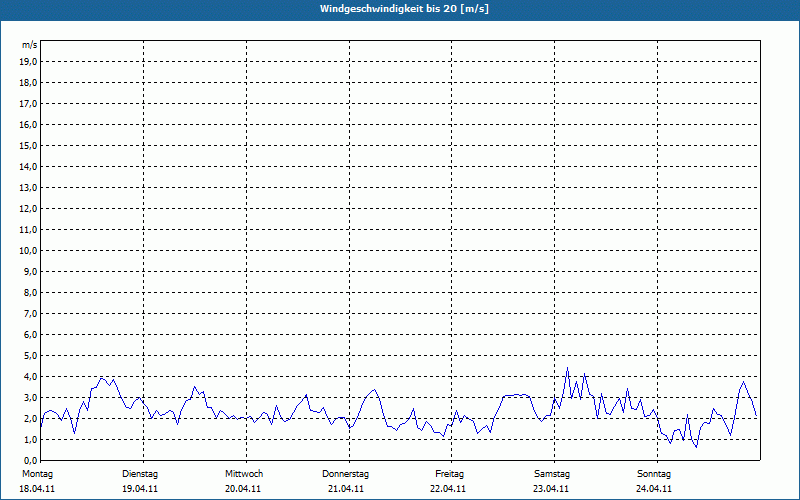Click the '4,0' y-axis label

pyautogui.click(x=31, y=377)
